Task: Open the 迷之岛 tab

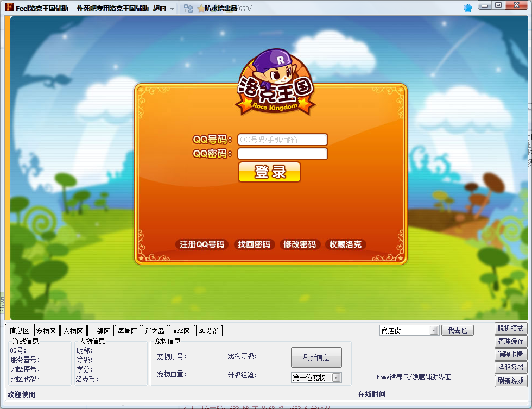Action: click(x=154, y=331)
